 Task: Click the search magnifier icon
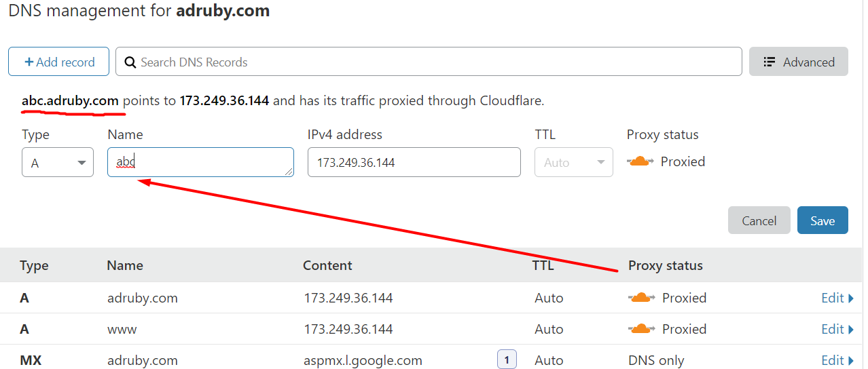[130, 62]
